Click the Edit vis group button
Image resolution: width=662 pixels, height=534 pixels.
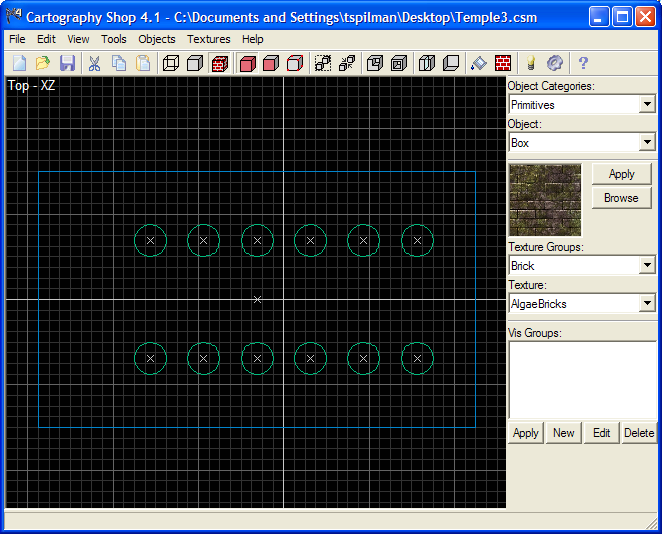tap(601, 433)
